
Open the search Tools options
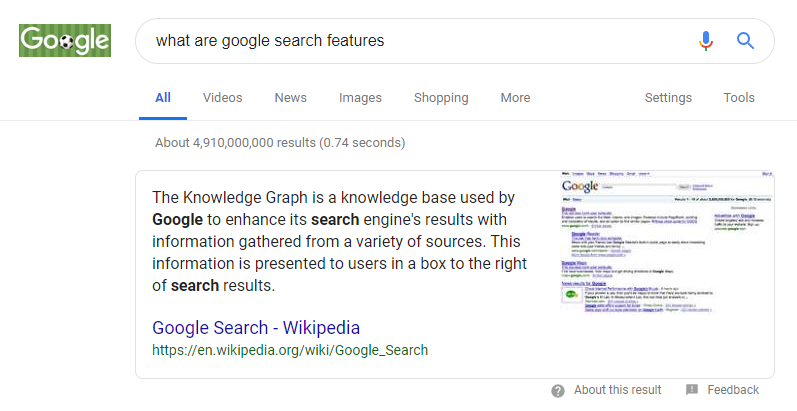click(x=739, y=98)
